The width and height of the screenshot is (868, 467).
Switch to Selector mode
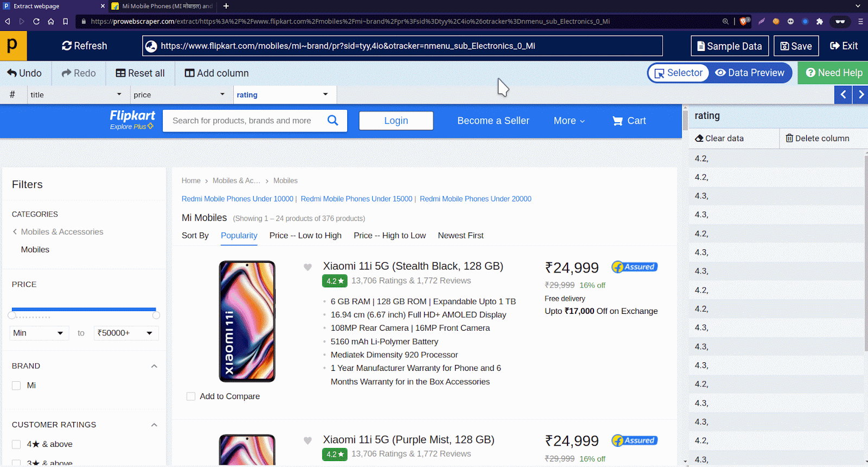pyautogui.click(x=679, y=73)
